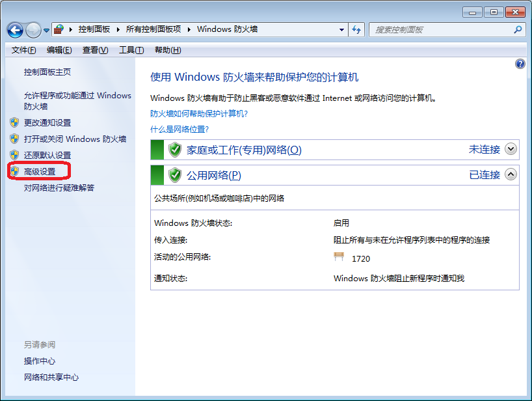Click green shield icon of 公用网络
The image size is (532, 401).
pyautogui.click(x=175, y=175)
